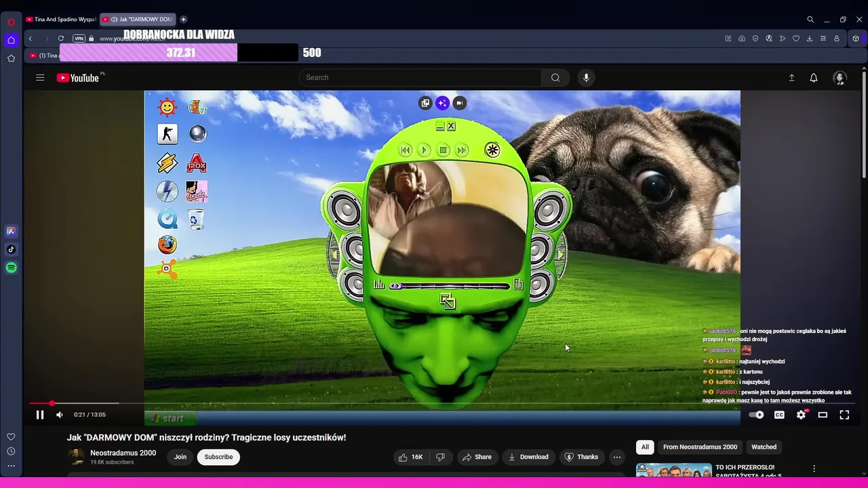The image size is (868, 488).
Task: Open the YouTube account avatar menu
Action: (x=840, y=78)
